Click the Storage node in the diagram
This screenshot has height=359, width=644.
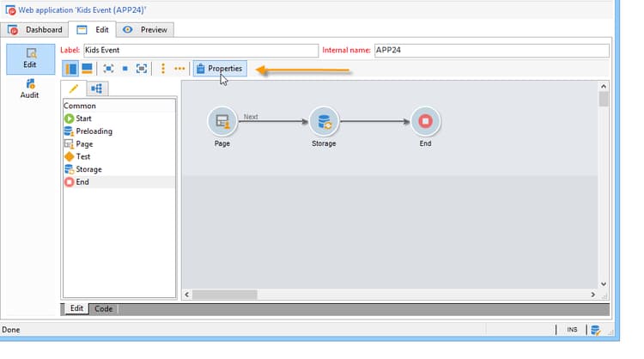click(x=324, y=122)
